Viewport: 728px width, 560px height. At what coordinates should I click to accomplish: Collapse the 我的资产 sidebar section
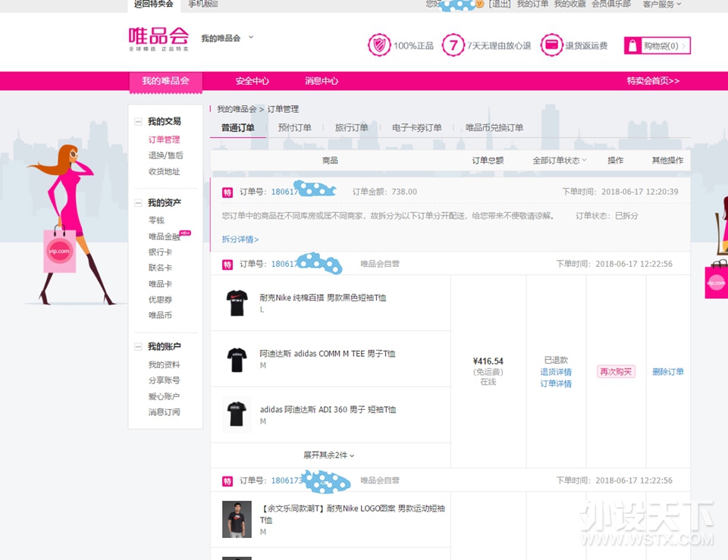[138, 203]
